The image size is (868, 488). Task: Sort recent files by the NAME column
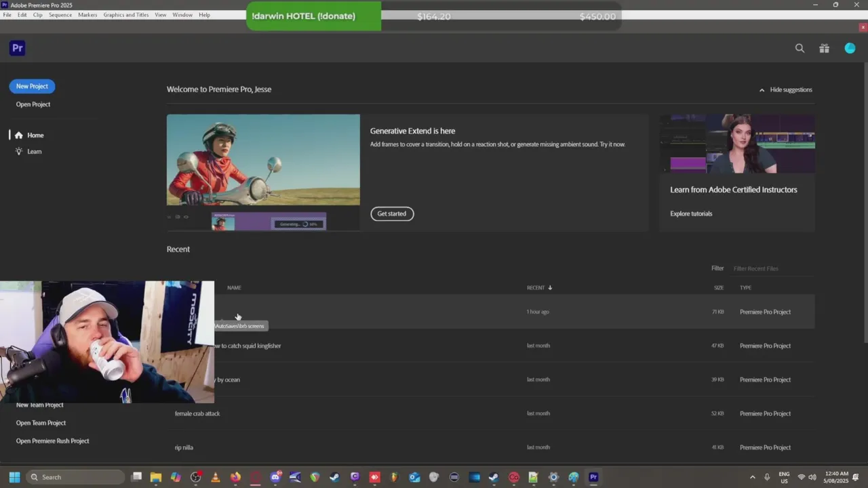point(234,287)
